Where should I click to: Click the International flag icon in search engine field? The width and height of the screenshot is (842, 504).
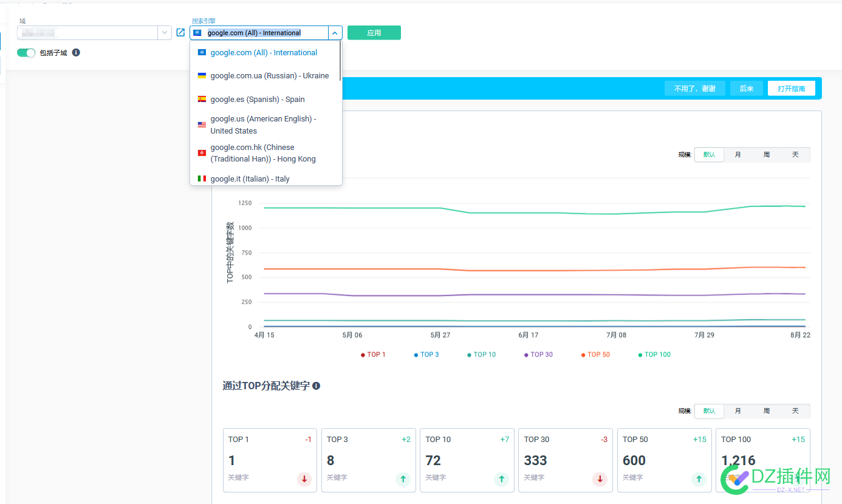tap(197, 33)
